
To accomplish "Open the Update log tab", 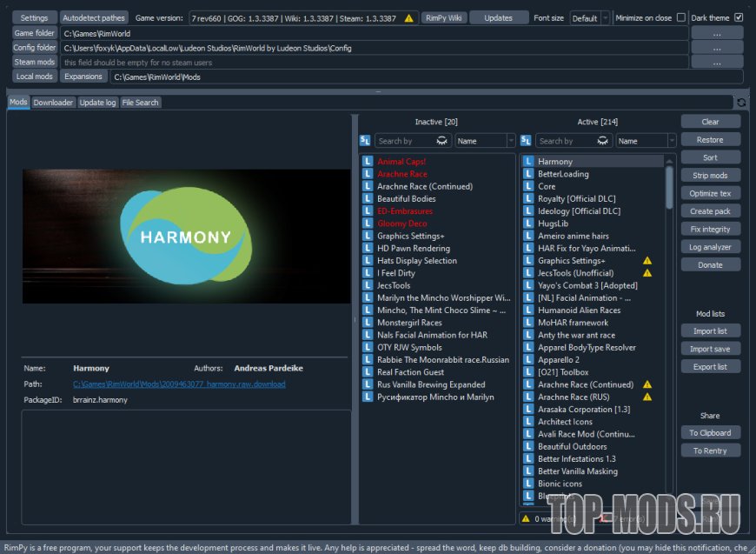I will pyautogui.click(x=97, y=103).
